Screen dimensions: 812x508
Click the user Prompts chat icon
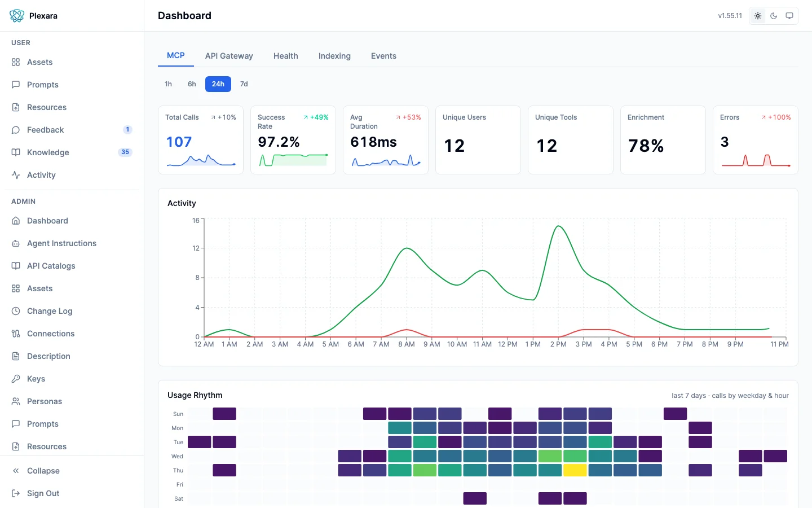16,85
